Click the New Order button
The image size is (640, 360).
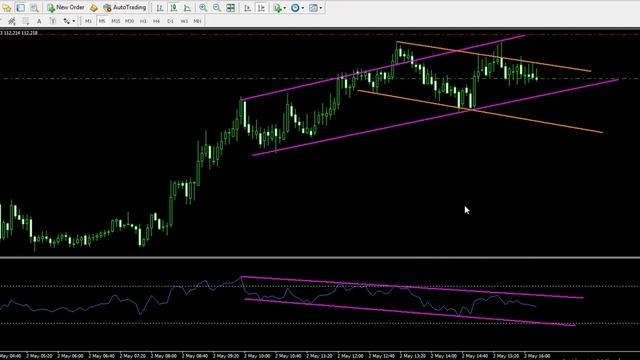click(x=65, y=7)
